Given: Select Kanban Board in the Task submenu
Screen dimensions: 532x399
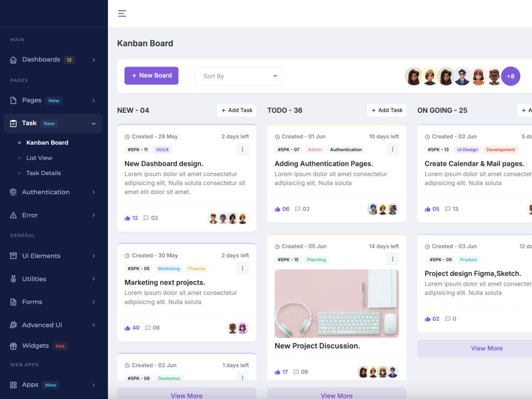Looking at the screenshot, I should pyautogui.click(x=47, y=143).
